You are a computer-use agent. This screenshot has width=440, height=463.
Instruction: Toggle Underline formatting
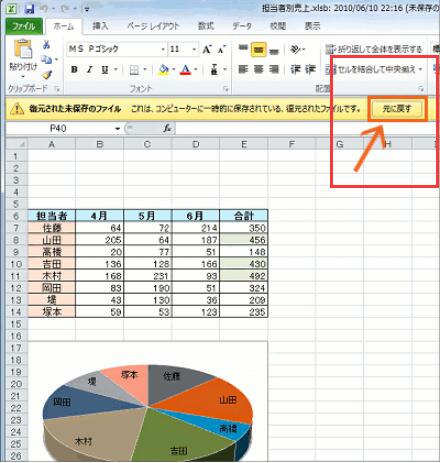coord(105,70)
